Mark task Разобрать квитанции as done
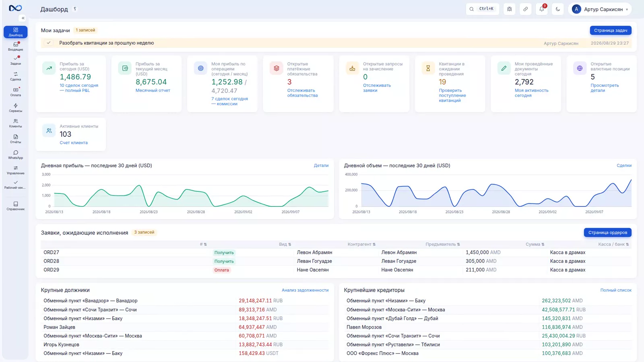 tap(49, 43)
